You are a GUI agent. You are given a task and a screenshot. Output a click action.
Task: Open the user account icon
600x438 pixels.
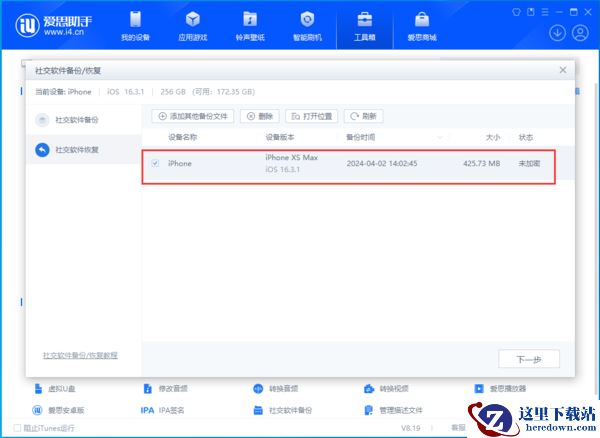pyautogui.click(x=580, y=33)
